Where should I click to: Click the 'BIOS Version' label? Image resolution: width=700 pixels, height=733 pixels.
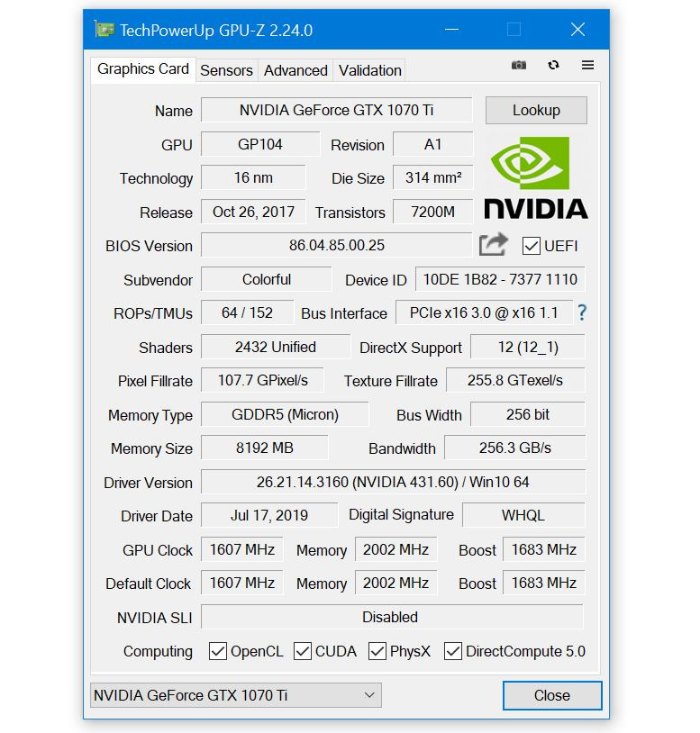click(150, 246)
